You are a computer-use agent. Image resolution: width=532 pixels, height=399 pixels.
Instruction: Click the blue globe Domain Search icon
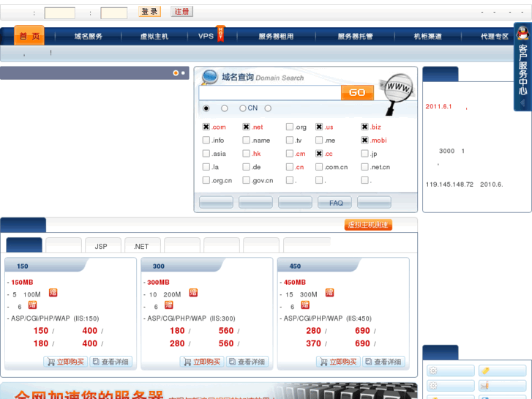pos(209,77)
